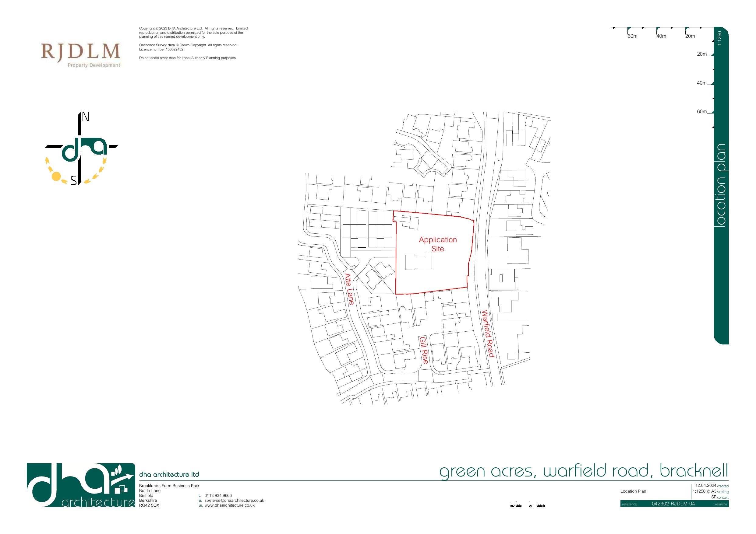Image resolution: width=756 pixels, height=534 pixels.
Task: Click the reference number 042302-RJDLM-04
Action: [x=673, y=504]
